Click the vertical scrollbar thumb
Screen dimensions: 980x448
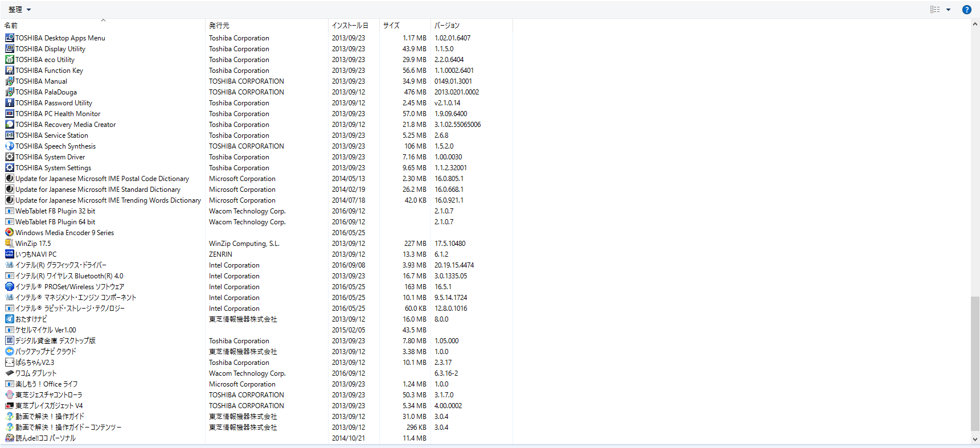[x=975, y=364]
